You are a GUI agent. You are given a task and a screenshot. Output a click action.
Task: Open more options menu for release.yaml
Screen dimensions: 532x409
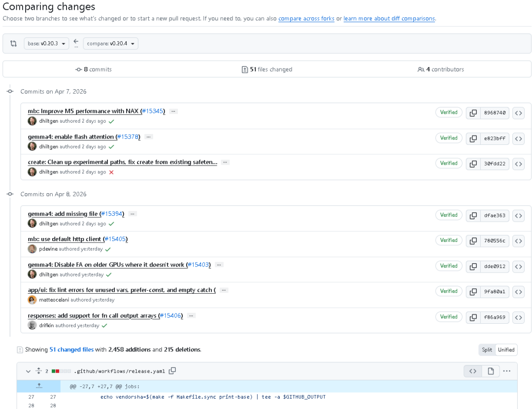tap(507, 371)
